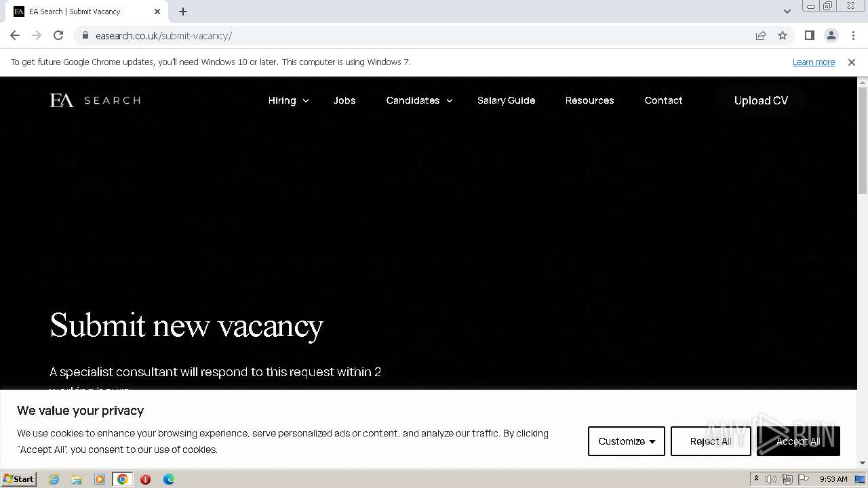Open the Jobs page
The width and height of the screenshot is (868, 488).
click(344, 100)
